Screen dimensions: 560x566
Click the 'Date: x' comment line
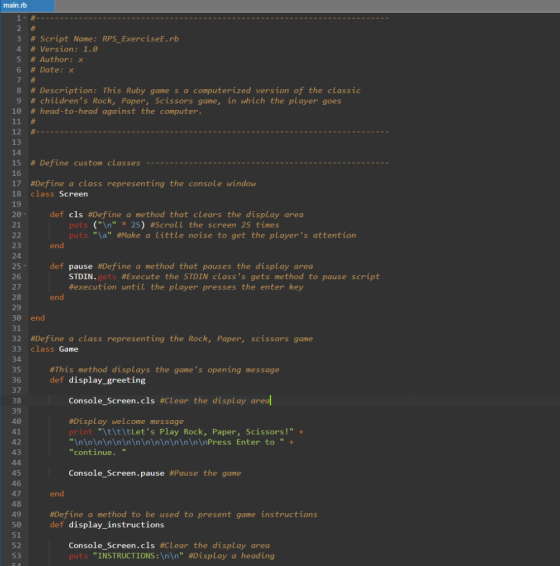click(x=52, y=70)
